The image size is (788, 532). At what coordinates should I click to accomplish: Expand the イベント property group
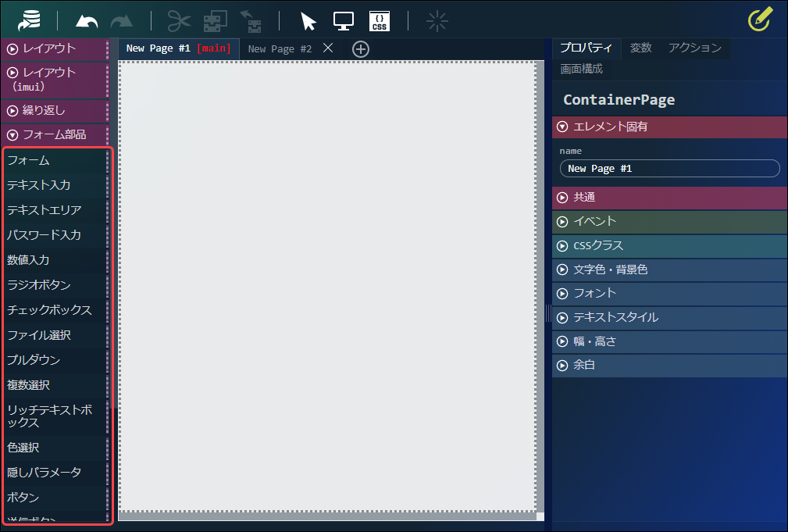[669, 222]
